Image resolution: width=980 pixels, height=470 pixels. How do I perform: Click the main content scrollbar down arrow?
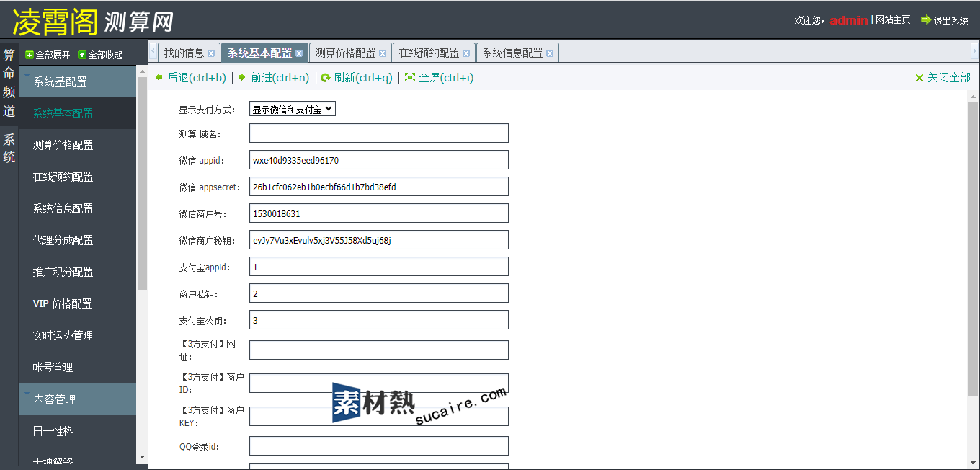point(974,464)
